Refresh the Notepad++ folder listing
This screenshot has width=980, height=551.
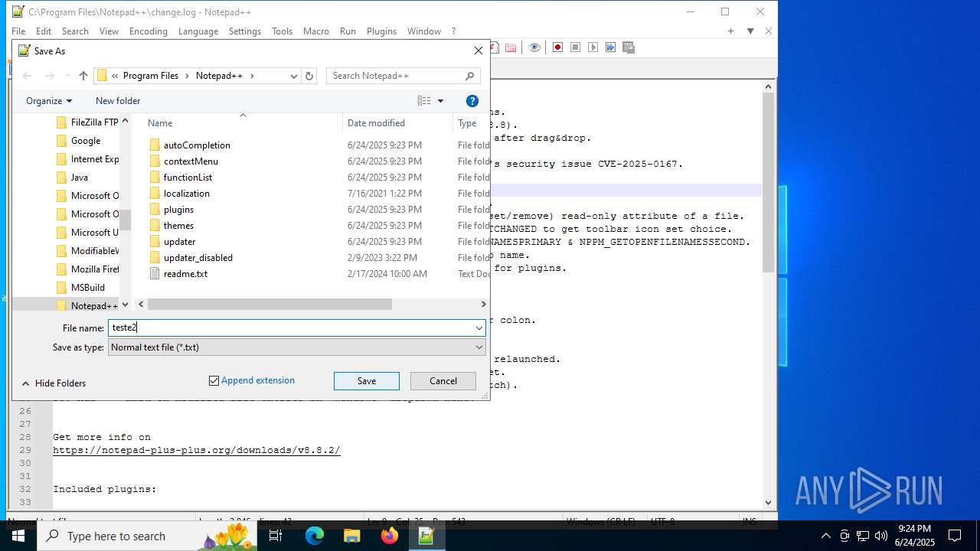tap(309, 76)
